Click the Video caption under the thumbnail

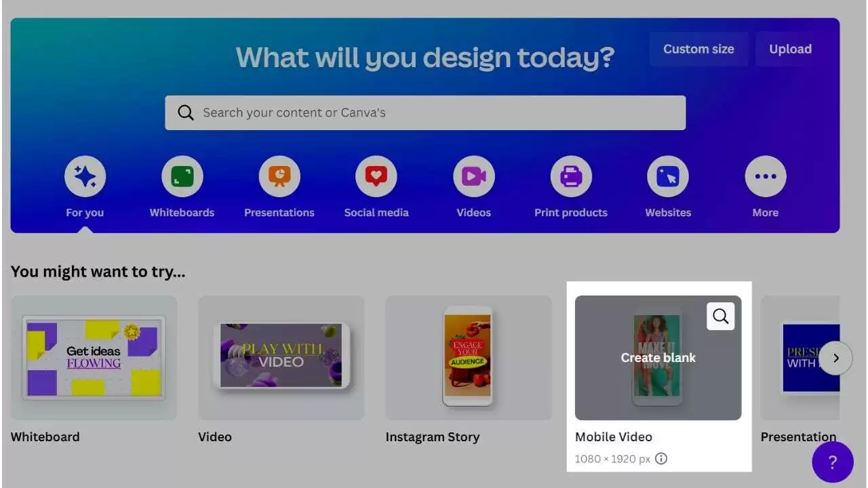(215, 437)
